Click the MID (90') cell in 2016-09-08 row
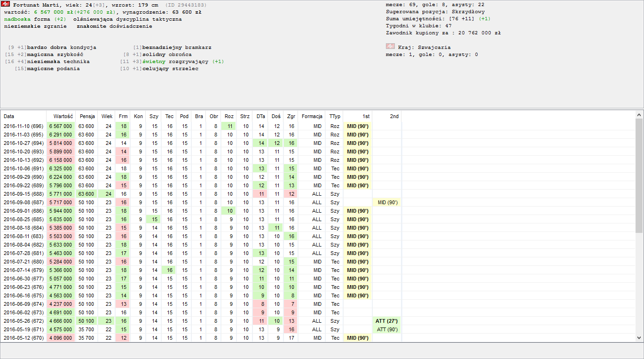 [388, 202]
